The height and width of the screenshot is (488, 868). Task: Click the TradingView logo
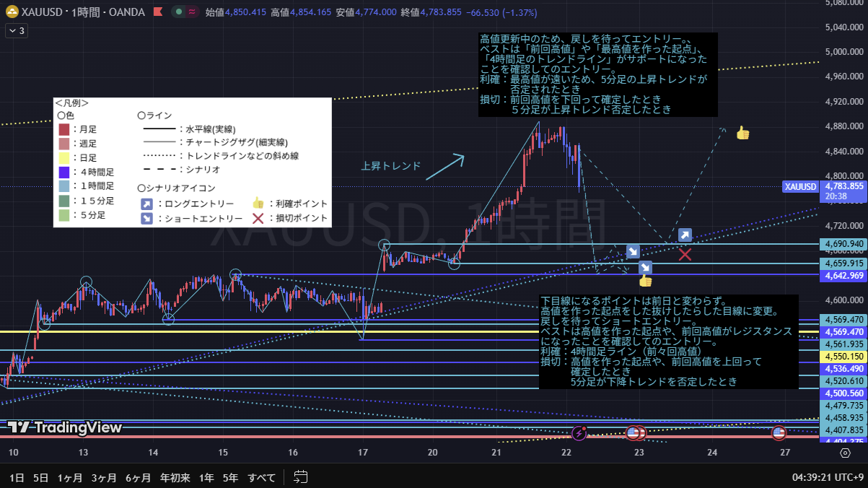click(65, 427)
